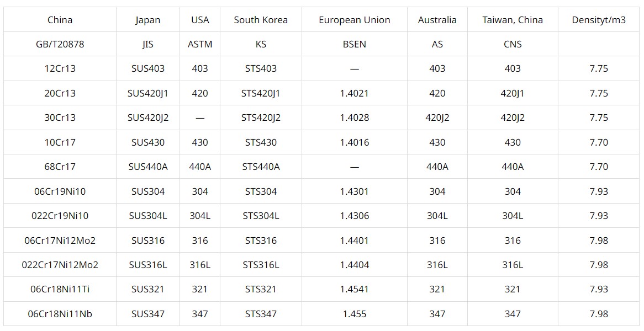Click the GB/T20878 standard cell

(x=60, y=44)
